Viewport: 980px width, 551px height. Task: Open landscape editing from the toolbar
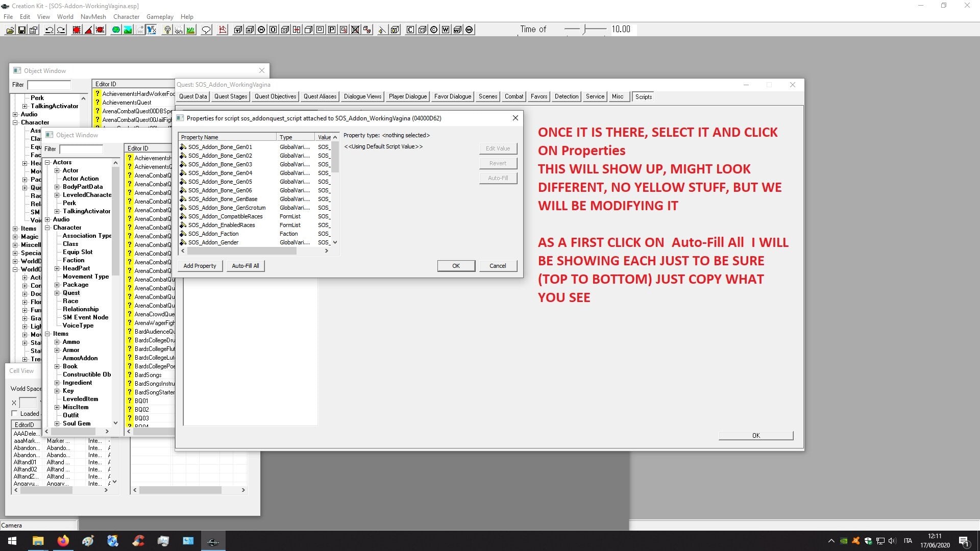(128, 30)
